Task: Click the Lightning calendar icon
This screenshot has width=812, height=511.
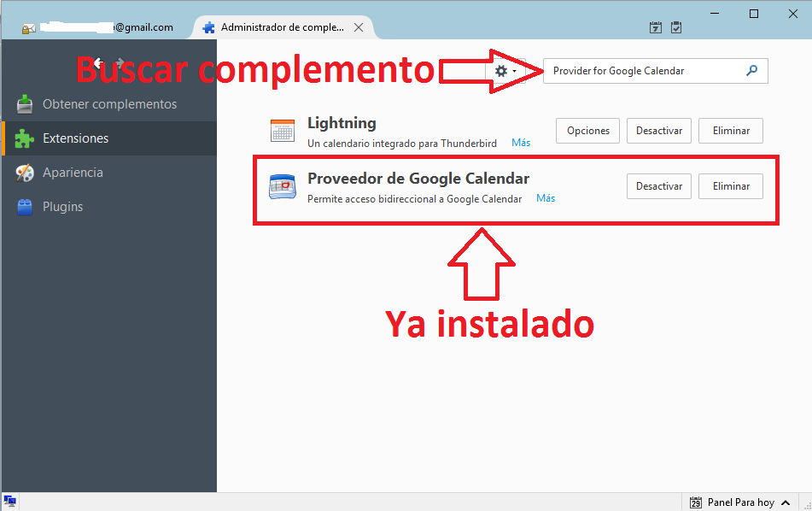Action: [283, 130]
